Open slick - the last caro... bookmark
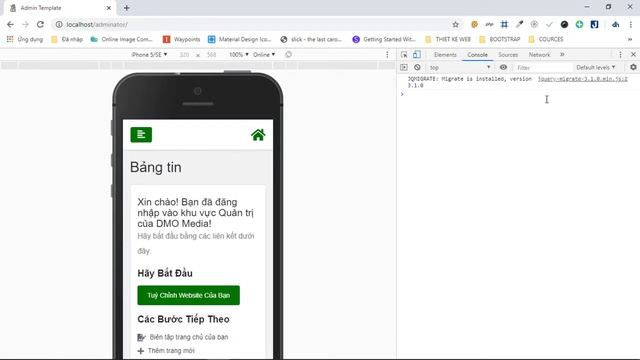 pyautogui.click(x=311, y=39)
